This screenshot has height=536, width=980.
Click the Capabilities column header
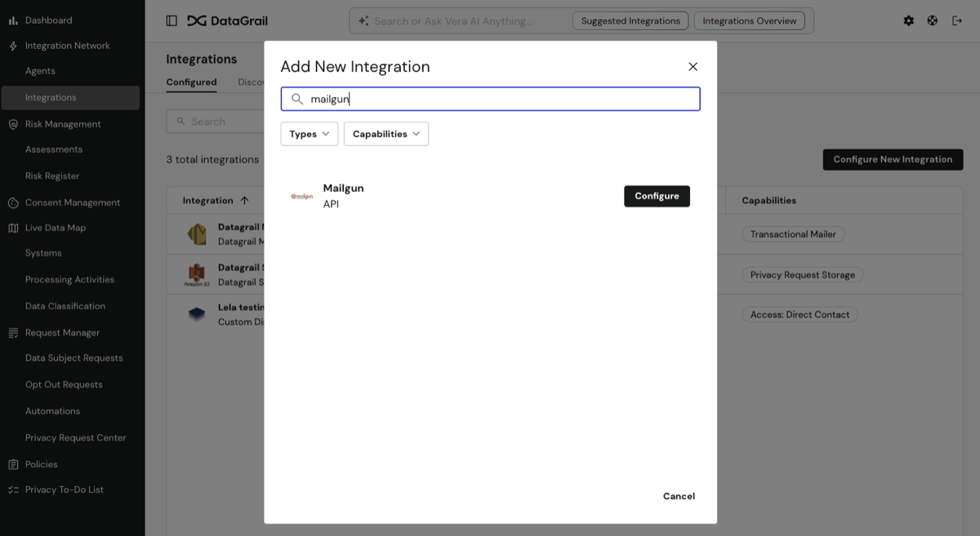(x=768, y=200)
